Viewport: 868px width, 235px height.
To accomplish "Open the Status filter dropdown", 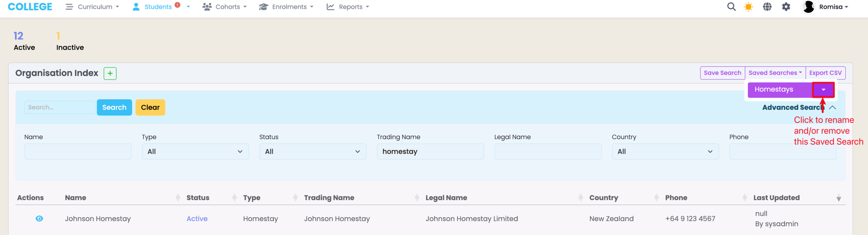I will click(x=313, y=151).
